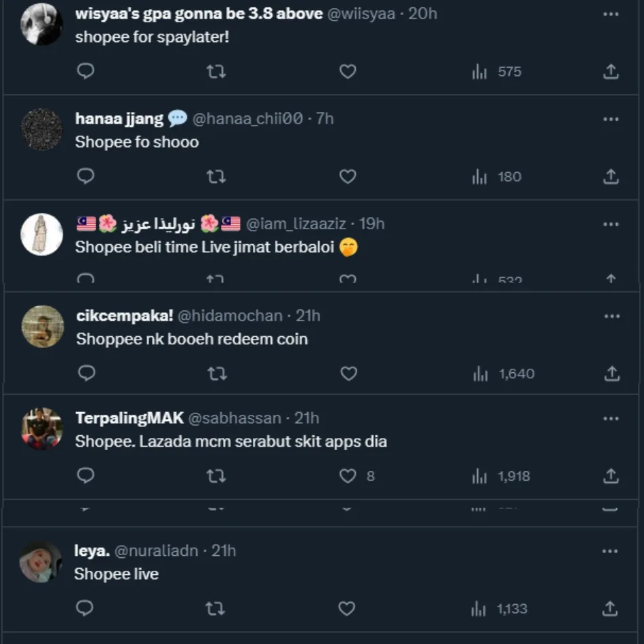Open more options on leya's tweet
This screenshot has height=644, width=644.
click(x=610, y=551)
